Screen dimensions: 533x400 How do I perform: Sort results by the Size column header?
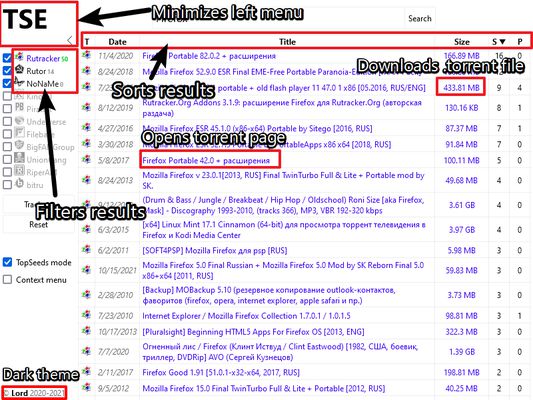pos(462,41)
